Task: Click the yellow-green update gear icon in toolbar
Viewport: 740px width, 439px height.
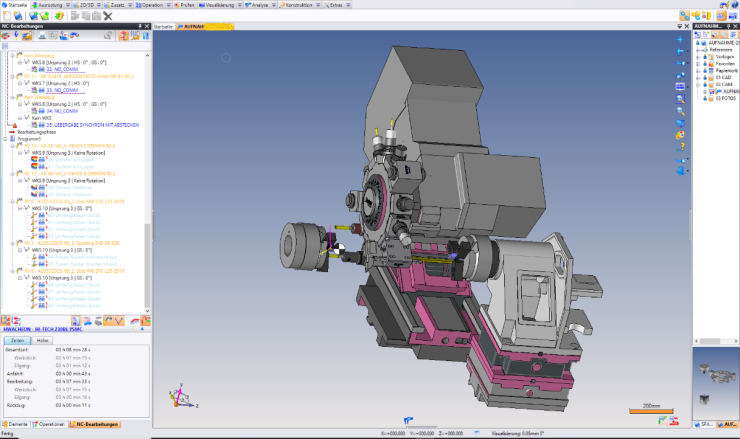Action: point(59,16)
